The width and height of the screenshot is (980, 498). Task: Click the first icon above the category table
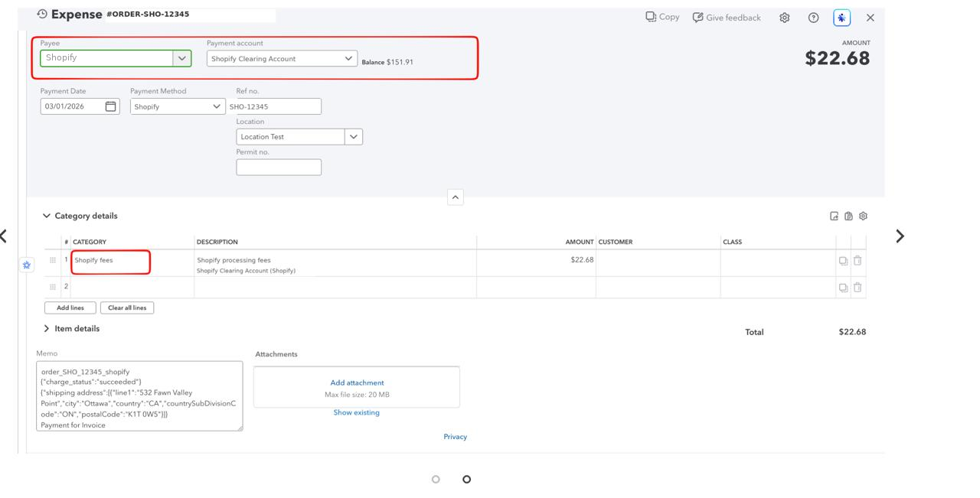click(x=835, y=216)
